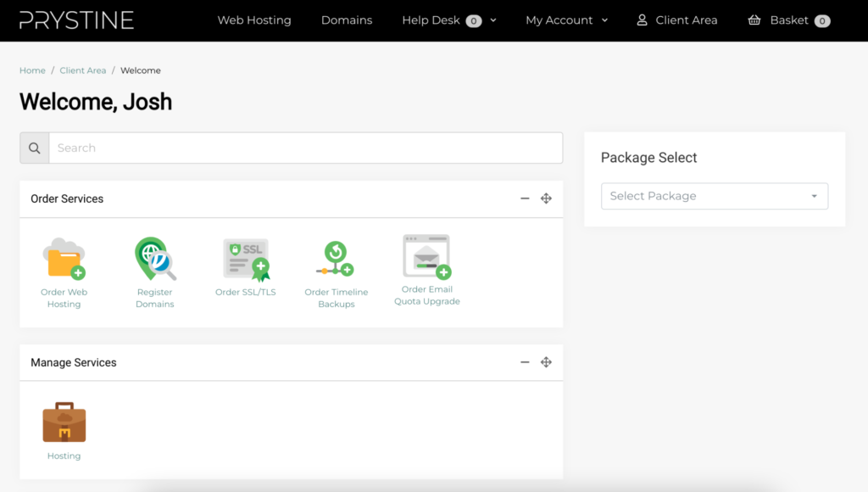Click the Home breadcrumb link
Screen dimensions: 868x492
31,70
